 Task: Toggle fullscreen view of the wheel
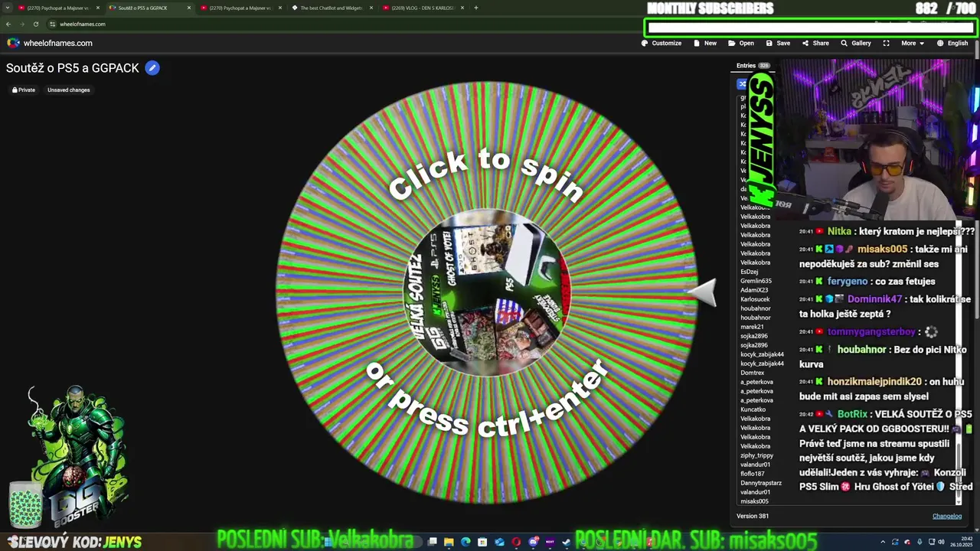pyautogui.click(x=886, y=43)
